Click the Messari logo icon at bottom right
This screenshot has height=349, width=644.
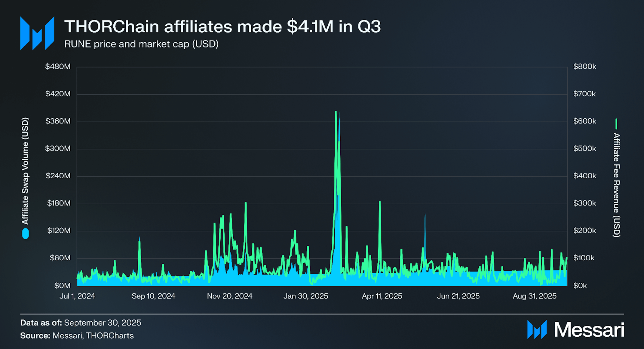pyautogui.click(x=537, y=329)
